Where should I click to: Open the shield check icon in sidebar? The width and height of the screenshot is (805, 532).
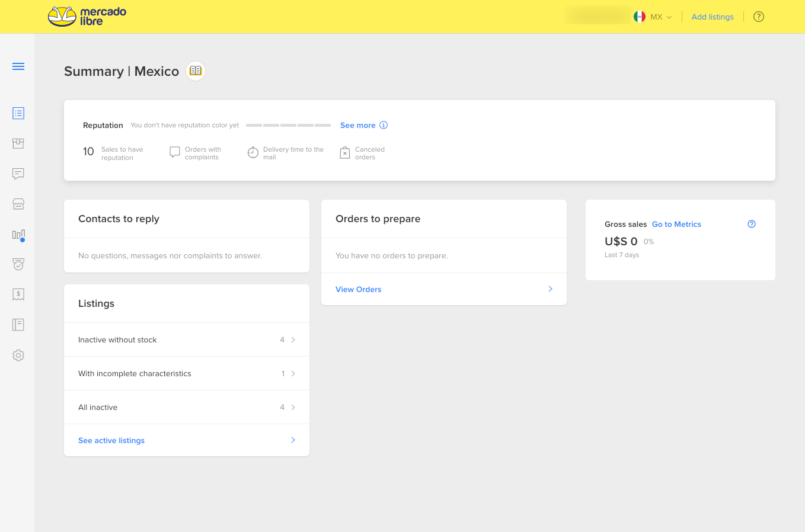(x=18, y=264)
